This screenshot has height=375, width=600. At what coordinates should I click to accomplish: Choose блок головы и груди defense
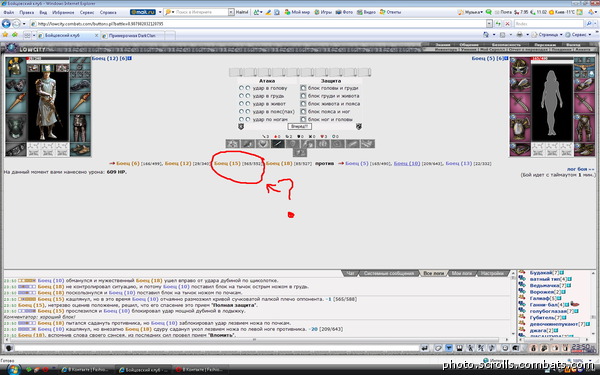tap(303, 88)
